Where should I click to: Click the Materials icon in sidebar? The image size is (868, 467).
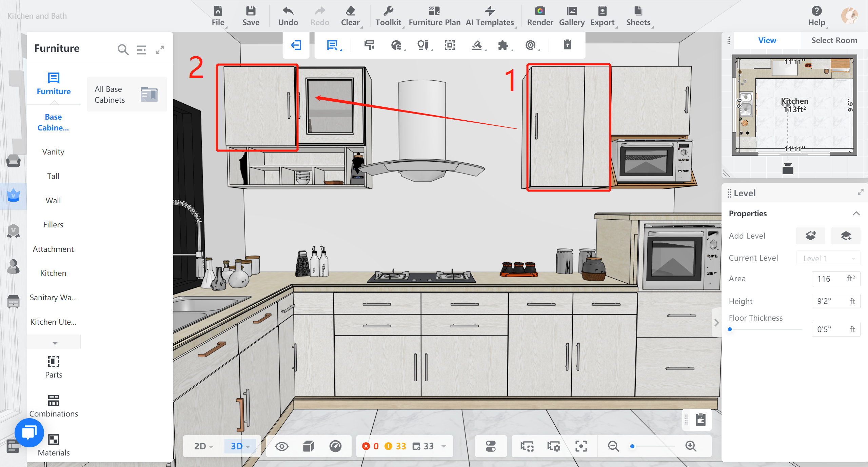(54, 440)
